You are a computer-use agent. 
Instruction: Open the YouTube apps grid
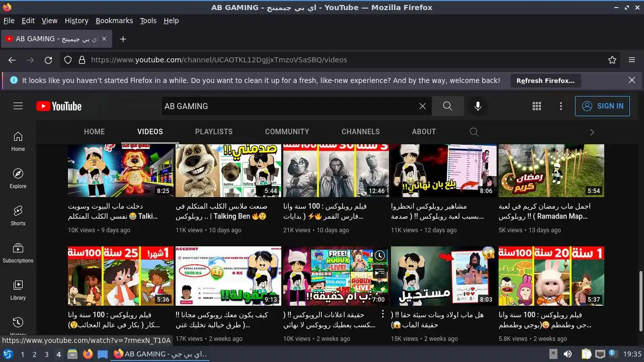pyautogui.click(x=537, y=106)
